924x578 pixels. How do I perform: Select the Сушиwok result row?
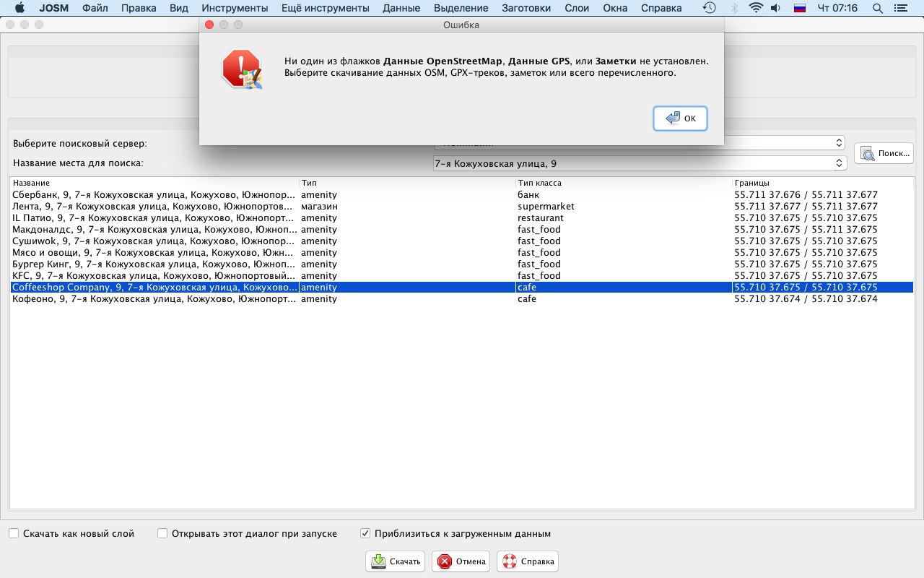tap(462, 241)
